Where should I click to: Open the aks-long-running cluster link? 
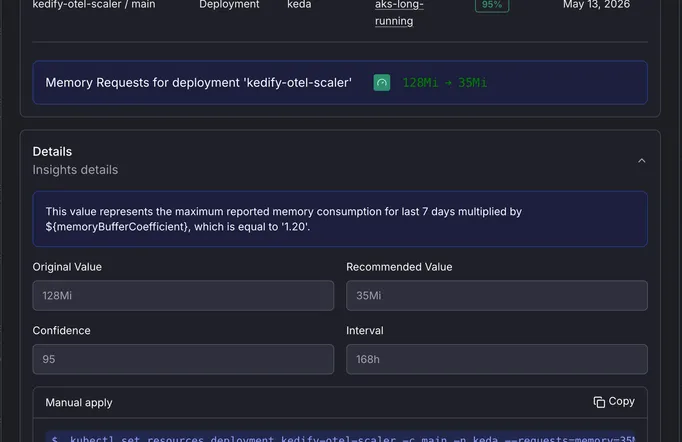tap(399, 13)
